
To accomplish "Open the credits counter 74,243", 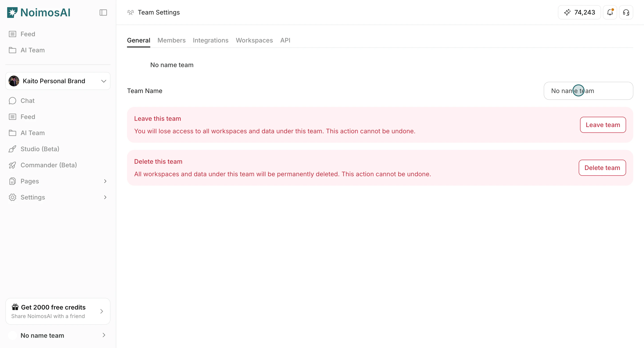I will click(579, 12).
